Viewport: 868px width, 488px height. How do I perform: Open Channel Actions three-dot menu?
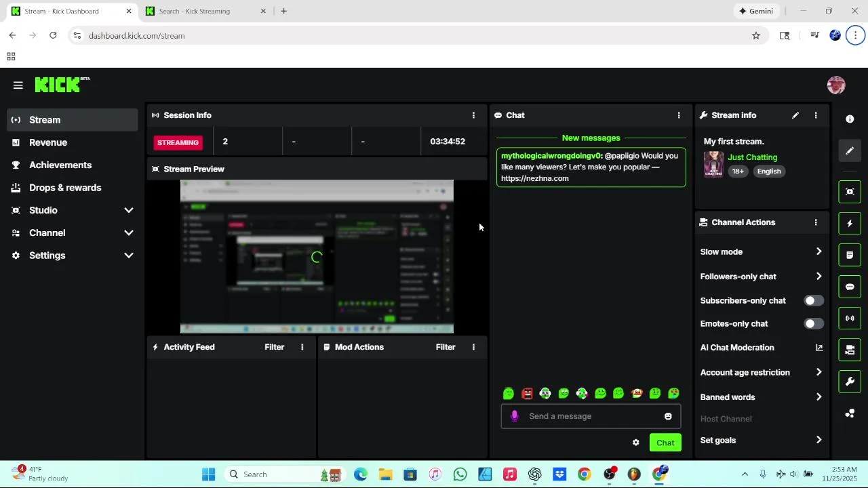(816, 222)
